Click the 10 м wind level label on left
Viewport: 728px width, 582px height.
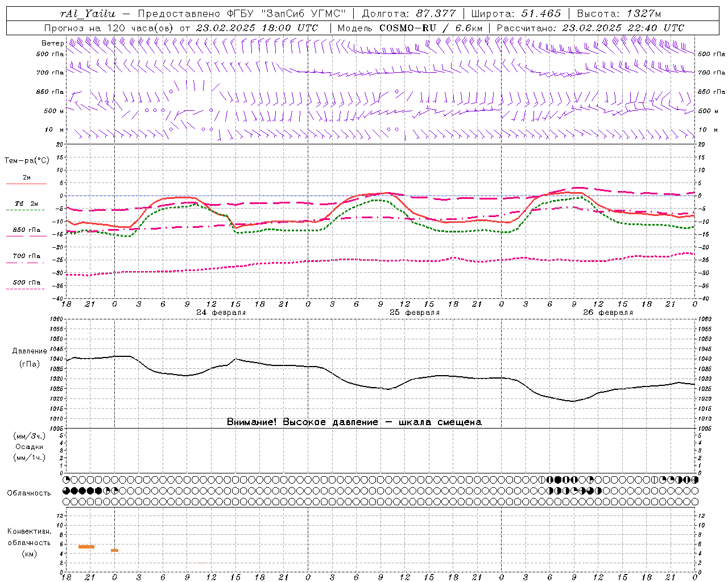55,130
